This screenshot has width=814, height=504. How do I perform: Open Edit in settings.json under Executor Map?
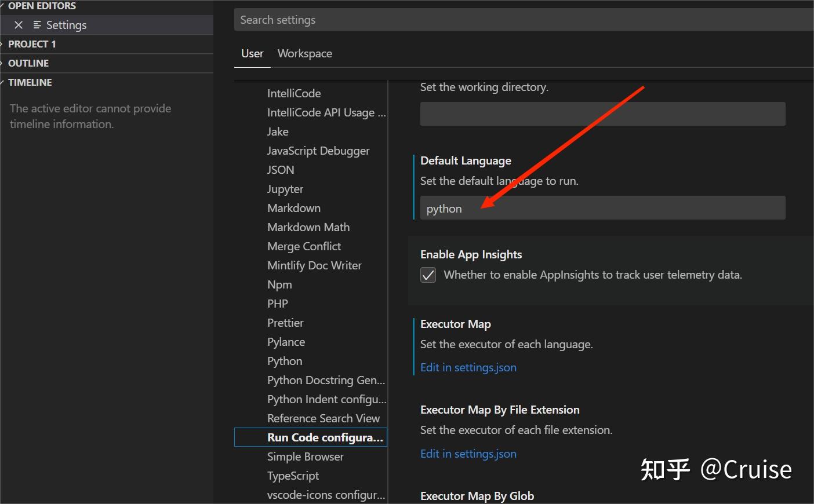[x=468, y=367]
